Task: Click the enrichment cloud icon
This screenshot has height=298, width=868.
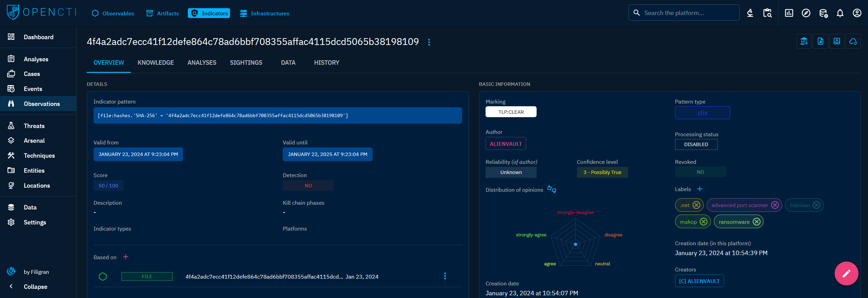Action: [x=853, y=42]
